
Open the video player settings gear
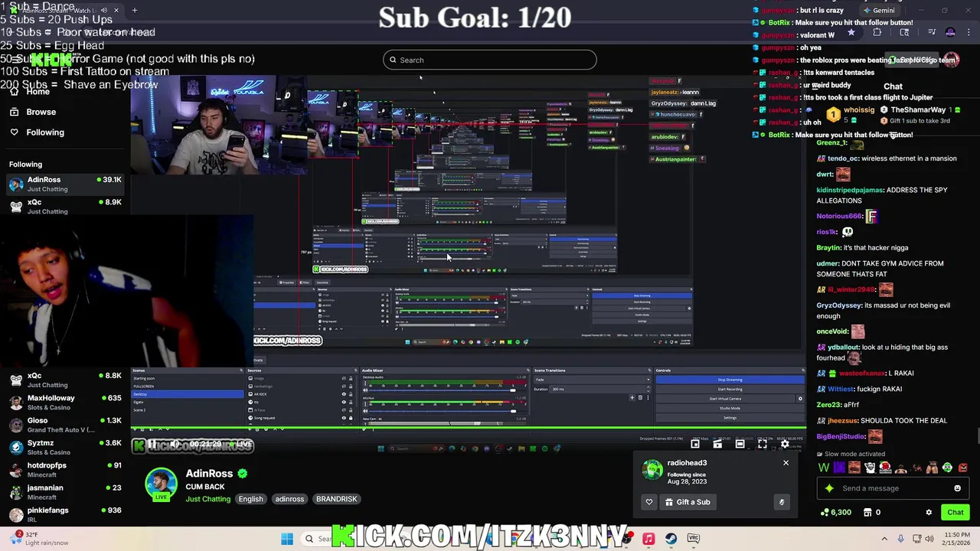point(785,444)
